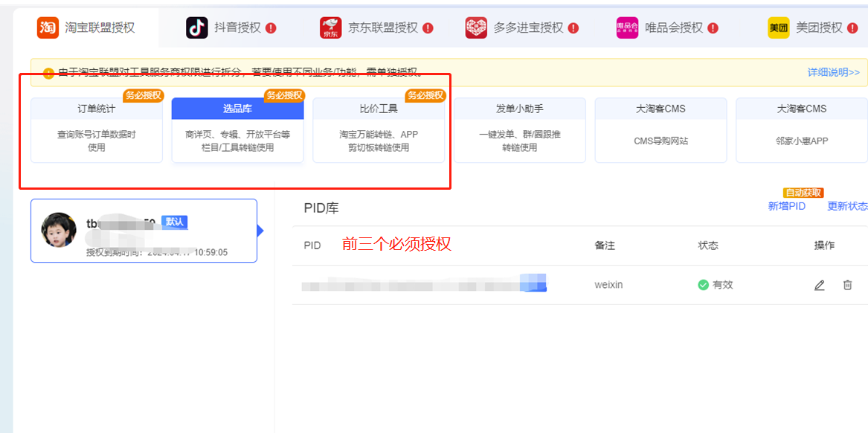Click the Meituan yellow logo icon

tap(778, 26)
